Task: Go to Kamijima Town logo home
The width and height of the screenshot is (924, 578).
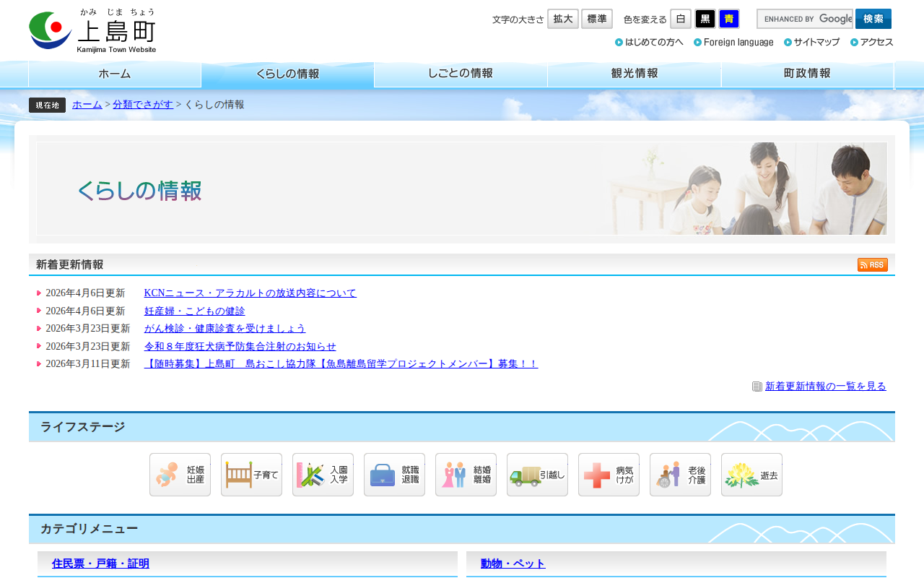Action: pyautogui.click(x=92, y=31)
